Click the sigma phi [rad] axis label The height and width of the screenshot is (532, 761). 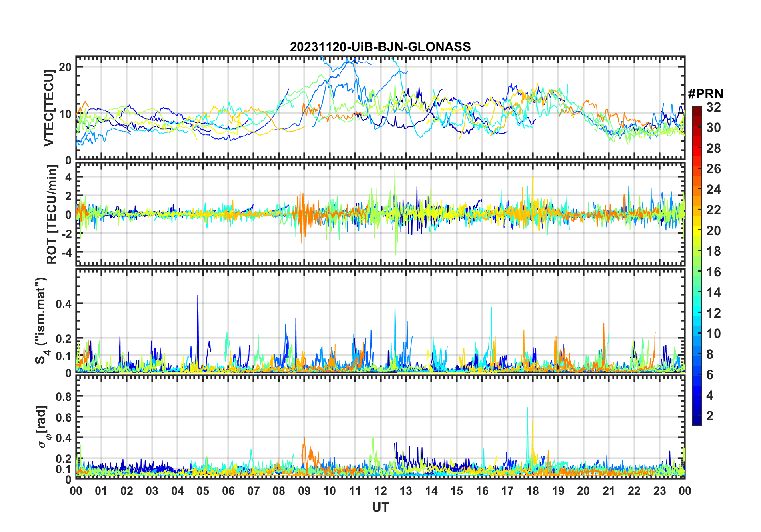pos(43,426)
